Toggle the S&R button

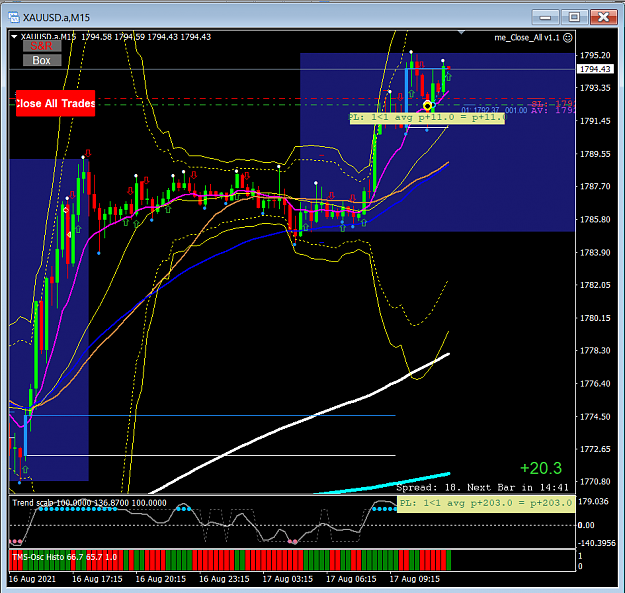[x=42, y=46]
